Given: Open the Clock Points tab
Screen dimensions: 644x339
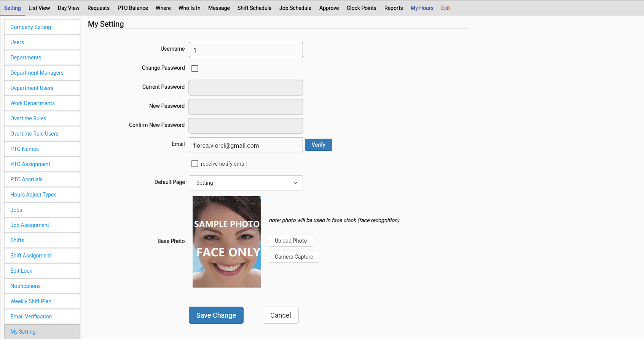Looking at the screenshot, I should (x=362, y=8).
